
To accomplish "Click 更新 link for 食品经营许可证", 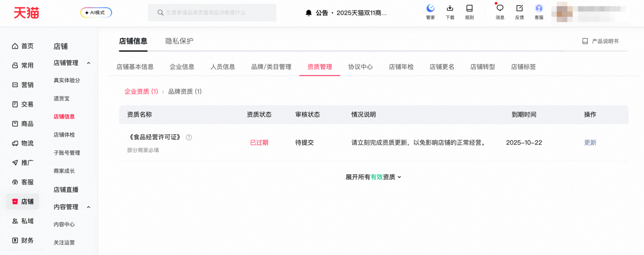I will tap(590, 143).
